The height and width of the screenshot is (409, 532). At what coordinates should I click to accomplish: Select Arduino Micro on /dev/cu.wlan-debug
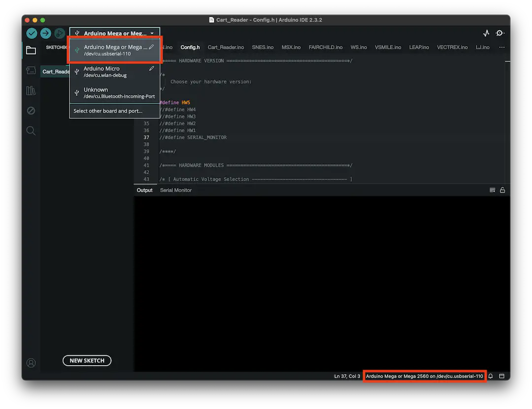coord(115,71)
